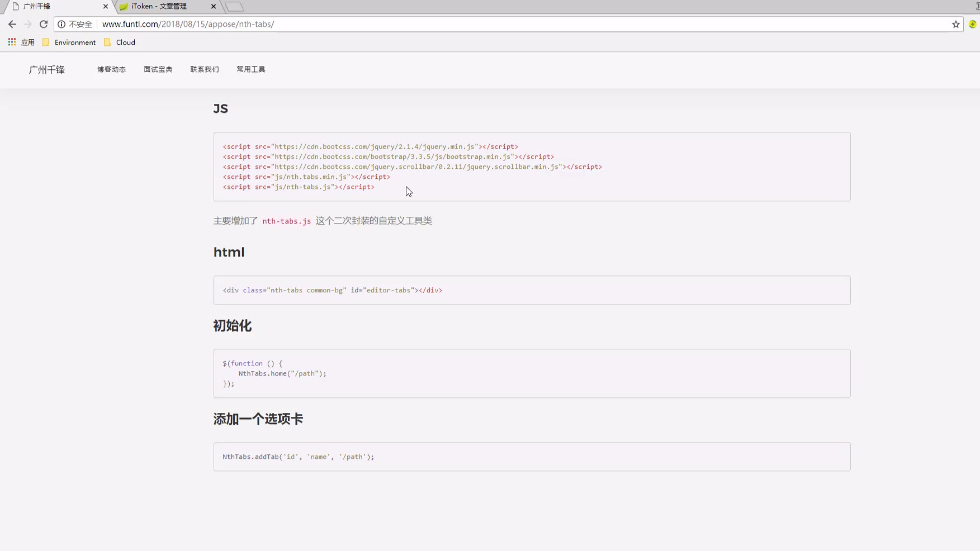Image resolution: width=980 pixels, height=551 pixels.
Task: Close the 广州千锋 browser tab
Action: click(x=105, y=6)
